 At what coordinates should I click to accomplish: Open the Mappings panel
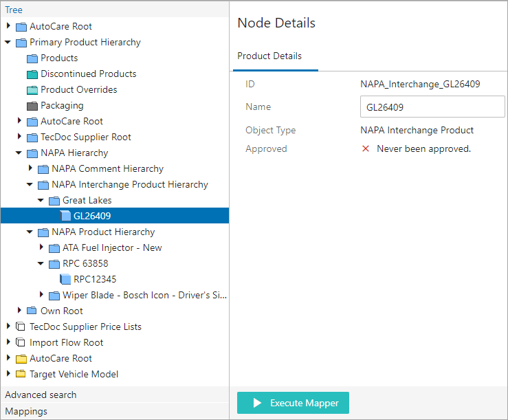(x=26, y=411)
